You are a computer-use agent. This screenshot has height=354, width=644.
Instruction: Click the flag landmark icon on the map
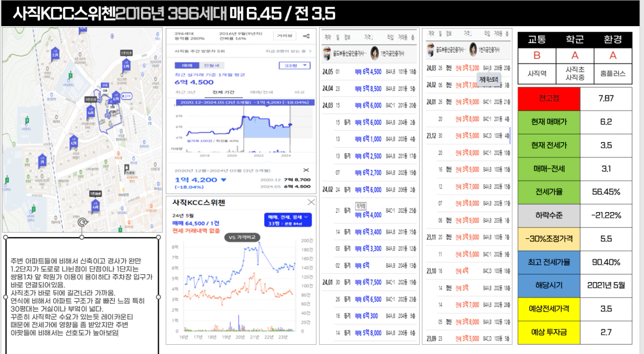point(126,168)
